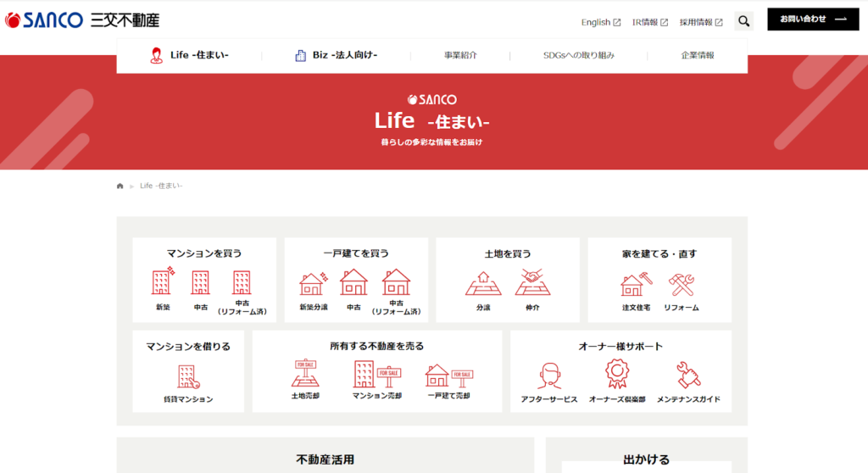Select 中古(リフォーム済) under マンションを買う
This screenshot has width=868, height=473.
coord(242,292)
